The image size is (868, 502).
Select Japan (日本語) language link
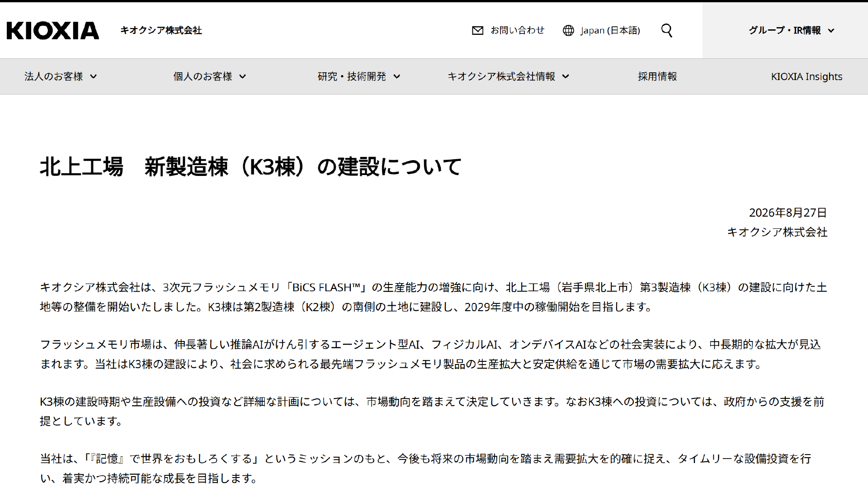[610, 30]
